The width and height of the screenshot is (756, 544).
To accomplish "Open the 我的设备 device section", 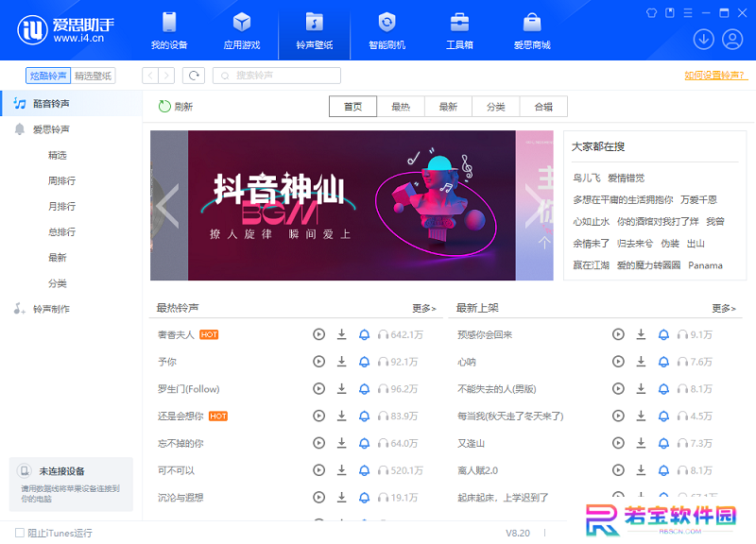I will point(169,30).
